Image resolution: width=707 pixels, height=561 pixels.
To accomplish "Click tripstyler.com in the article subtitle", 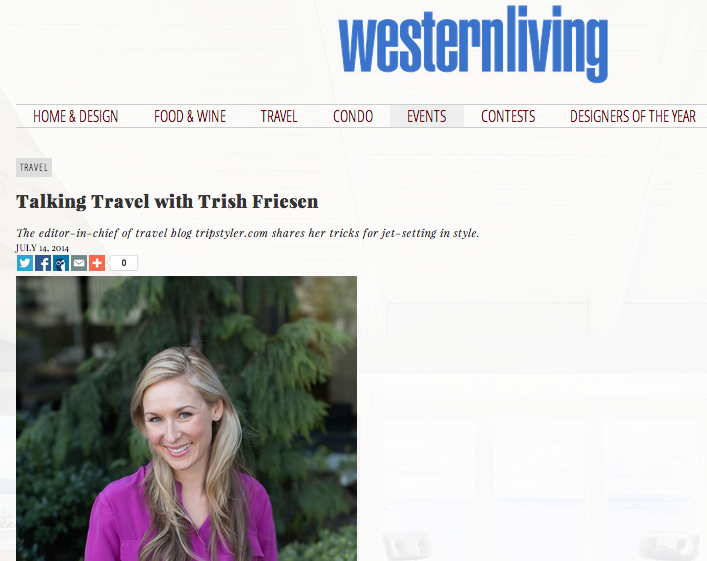I will [231, 233].
